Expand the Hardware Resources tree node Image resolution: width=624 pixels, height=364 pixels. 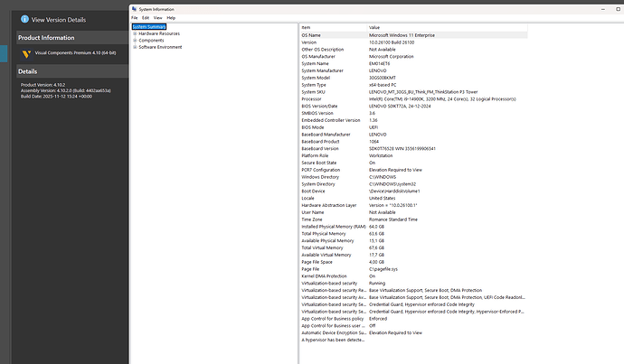[x=135, y=33]
